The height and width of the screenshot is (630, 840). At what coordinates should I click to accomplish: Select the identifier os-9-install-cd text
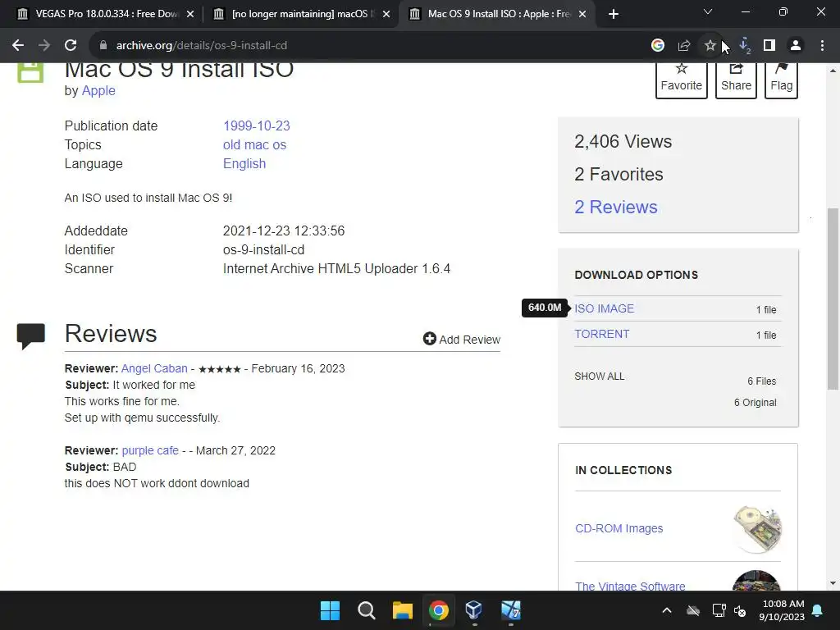[263, 249]
